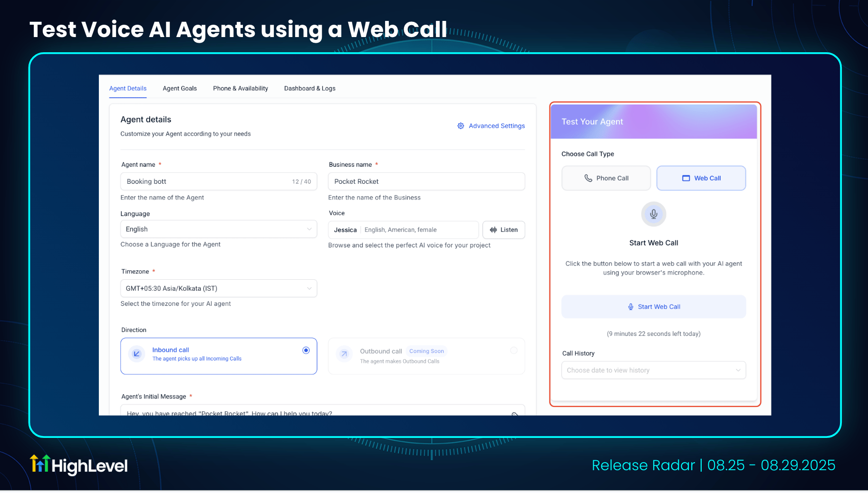Click the Language dropdown chevron arrow

point(309,229)
